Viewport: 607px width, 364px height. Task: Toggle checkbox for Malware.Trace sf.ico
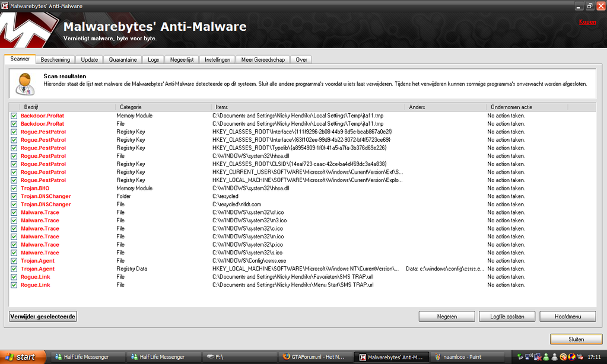[14, 212]
